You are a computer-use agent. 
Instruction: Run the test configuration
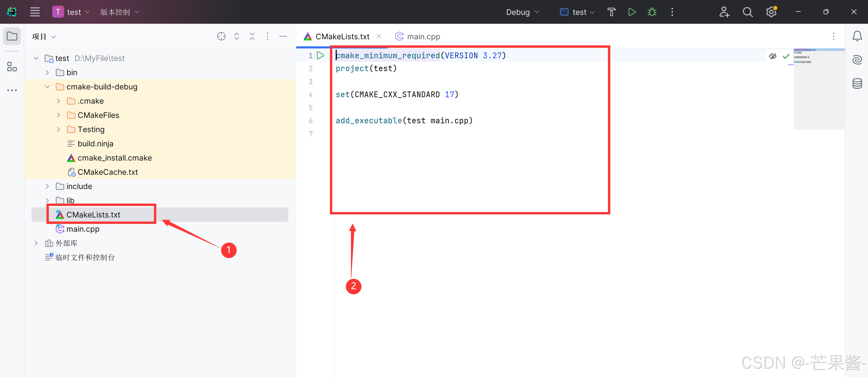[x=632, y=12]
